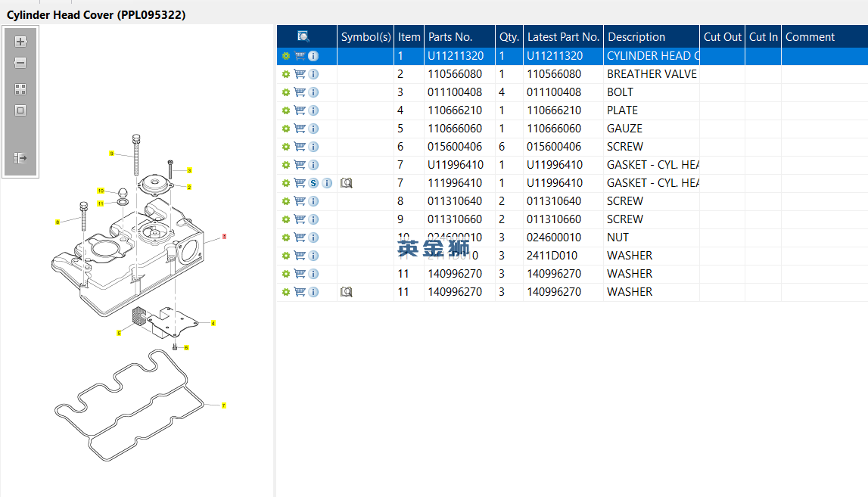
Task: Click the four-squares grid view icon
Action: [20, 89]
